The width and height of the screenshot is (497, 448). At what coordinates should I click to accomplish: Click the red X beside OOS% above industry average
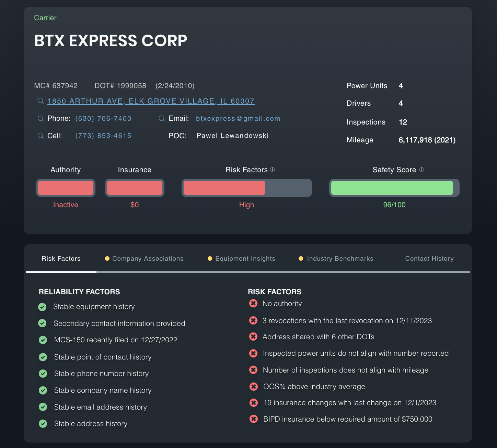click(254, 387)
